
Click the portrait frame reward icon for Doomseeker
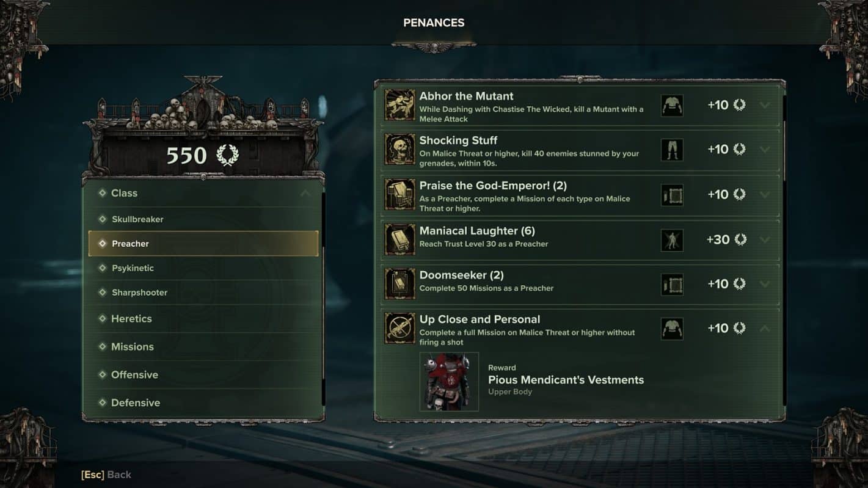(x=672, y=284)
